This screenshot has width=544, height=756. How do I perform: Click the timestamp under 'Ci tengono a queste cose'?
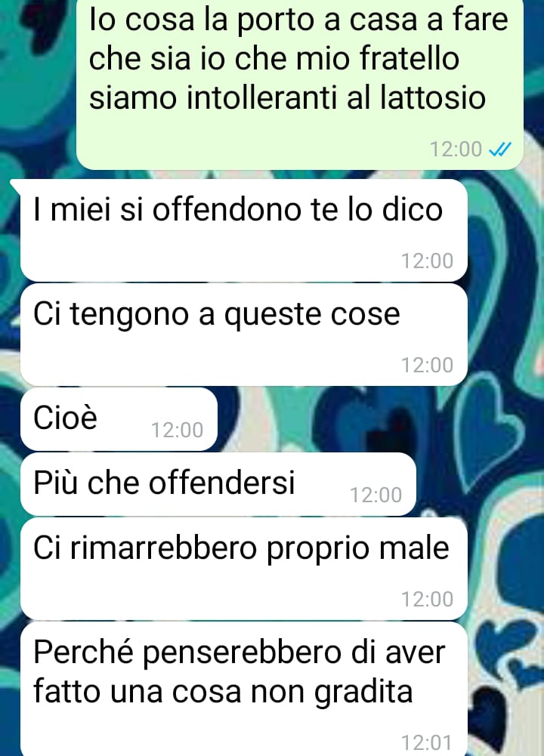pos(428,365)
